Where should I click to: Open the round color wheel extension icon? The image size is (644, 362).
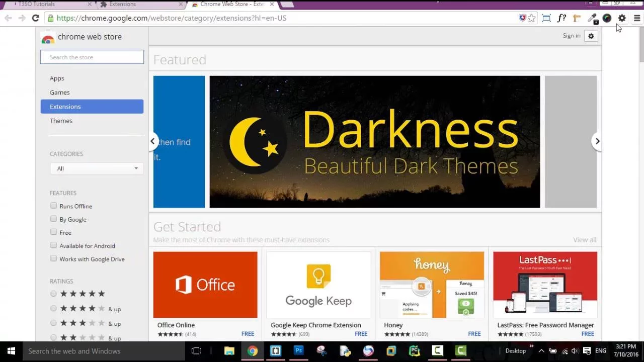click(607, 18)
